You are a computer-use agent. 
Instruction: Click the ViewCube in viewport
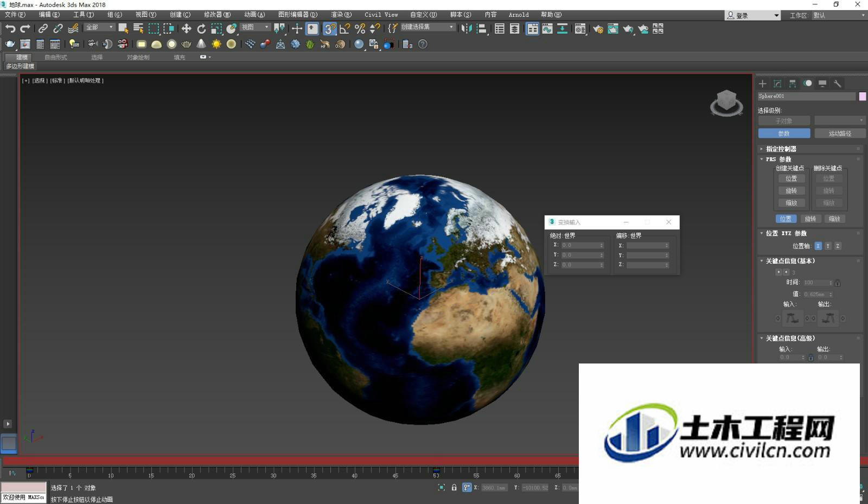click(726, 103)
